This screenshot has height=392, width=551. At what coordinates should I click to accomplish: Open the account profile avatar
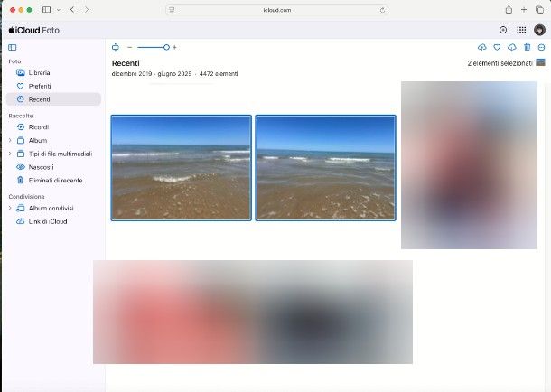pos(539,30)
